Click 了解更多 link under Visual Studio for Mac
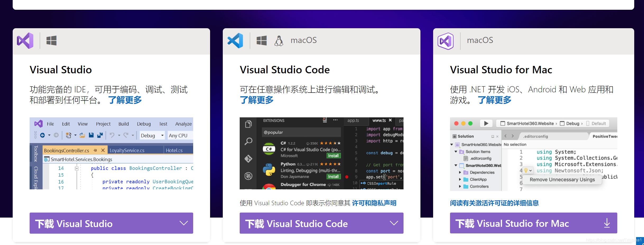The height and width of the screenshot is (245, 644). point(494,100)
